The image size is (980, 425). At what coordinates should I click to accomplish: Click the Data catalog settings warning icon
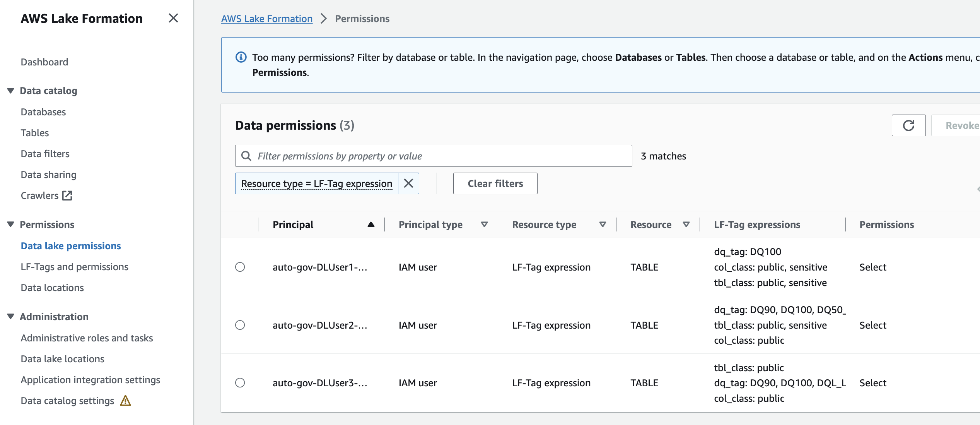click(125, 401)
